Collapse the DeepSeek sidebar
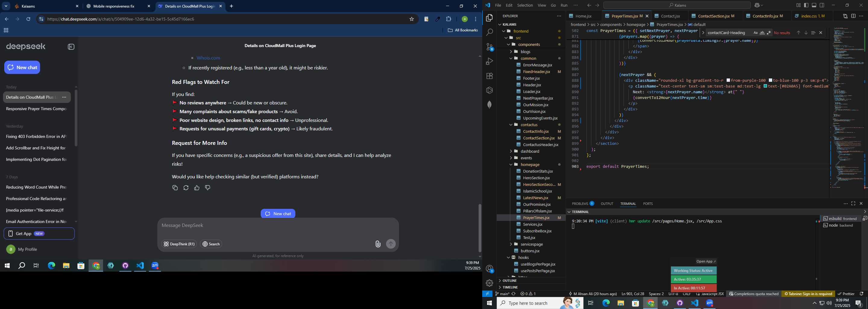The image size is (868, 309). click(x=71, y=47)
